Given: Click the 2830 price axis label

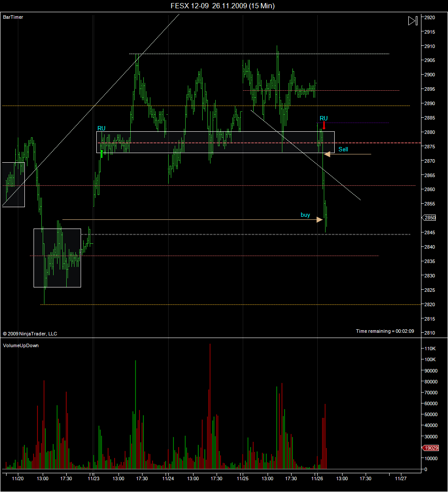Looking at the screenshot, I should point(430,276).
